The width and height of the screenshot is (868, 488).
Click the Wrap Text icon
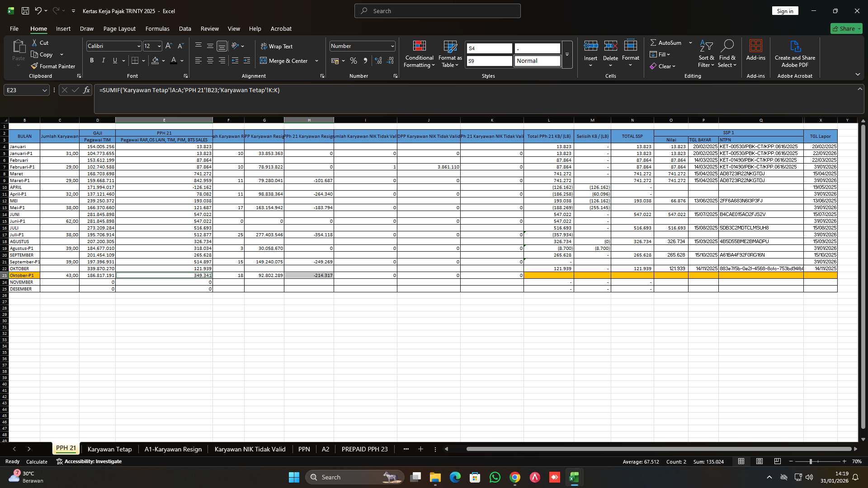278,46
